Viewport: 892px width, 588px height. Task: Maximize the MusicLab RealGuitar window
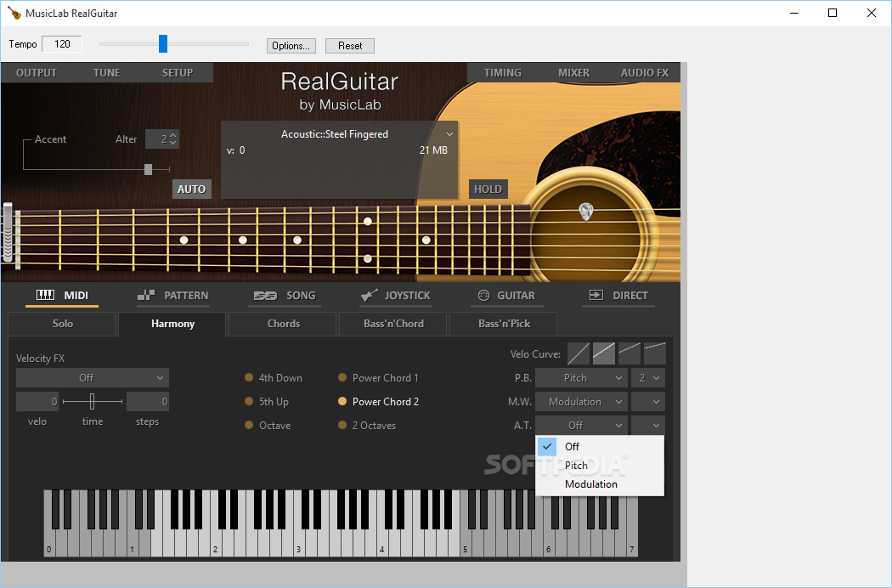point(833,13)
